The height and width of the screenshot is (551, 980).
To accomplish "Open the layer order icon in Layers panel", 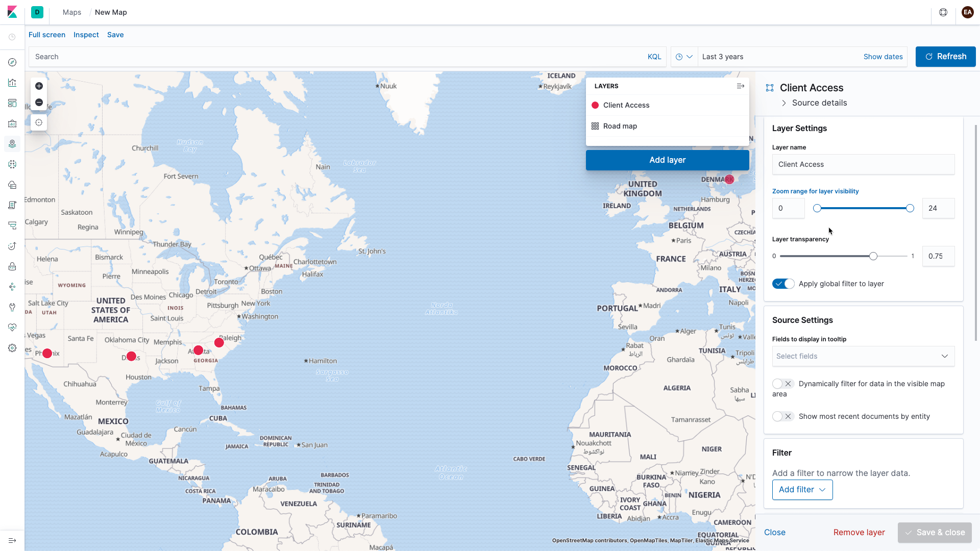I will pos(741,86).
